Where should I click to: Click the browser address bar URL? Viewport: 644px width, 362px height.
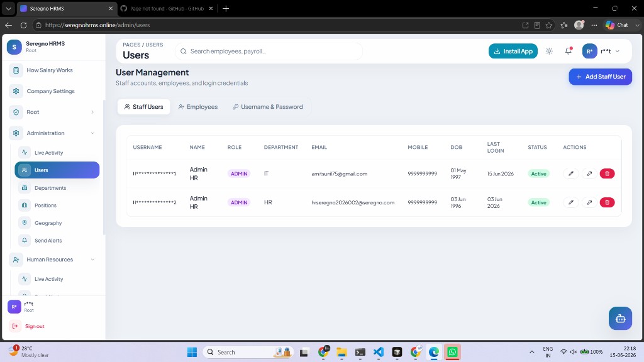[x=97, y=25]
